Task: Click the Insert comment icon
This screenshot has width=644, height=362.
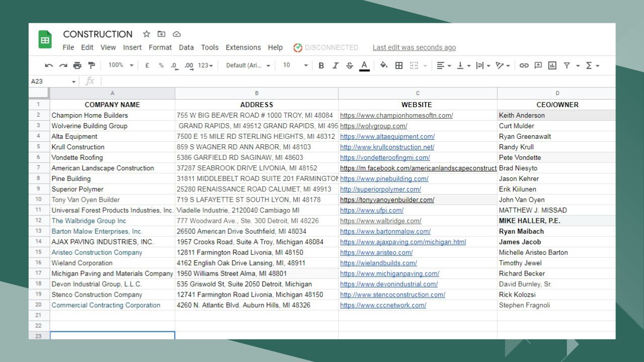Action: tap(538, 65)
